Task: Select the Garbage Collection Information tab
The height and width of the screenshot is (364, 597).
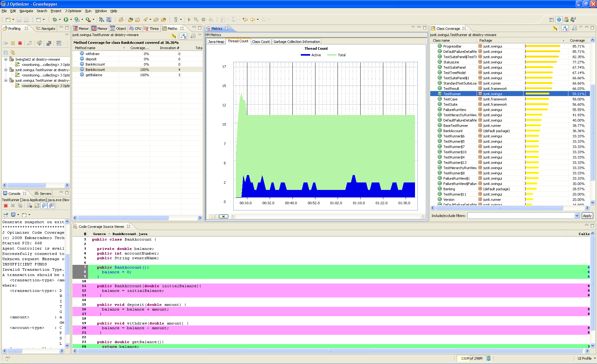Action: (x=296, y=42)
